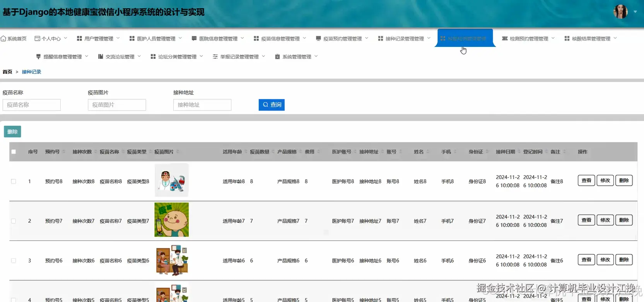Click 查看 for the 预约号7 row
644x302 pixels.
[x=586, y=220]
